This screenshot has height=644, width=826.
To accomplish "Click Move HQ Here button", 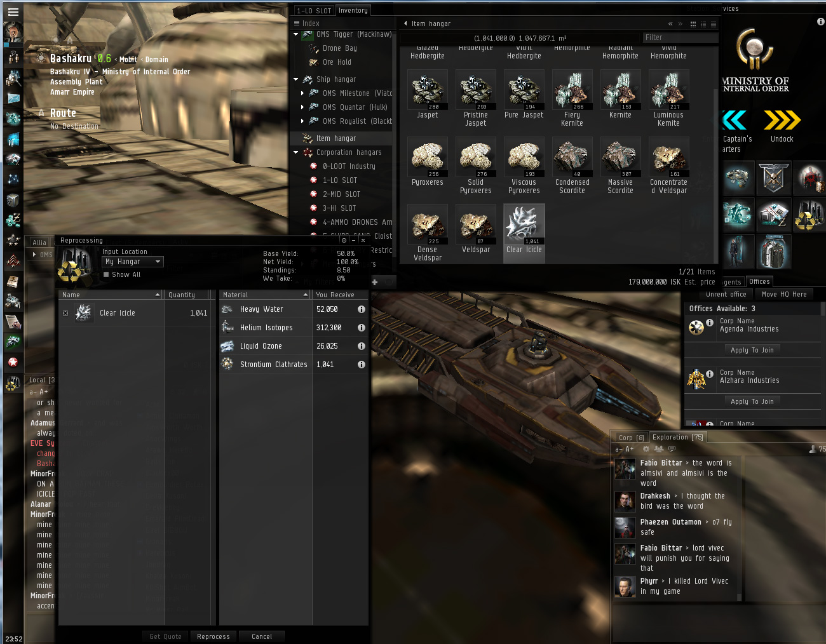I will (x=784, y=294).
